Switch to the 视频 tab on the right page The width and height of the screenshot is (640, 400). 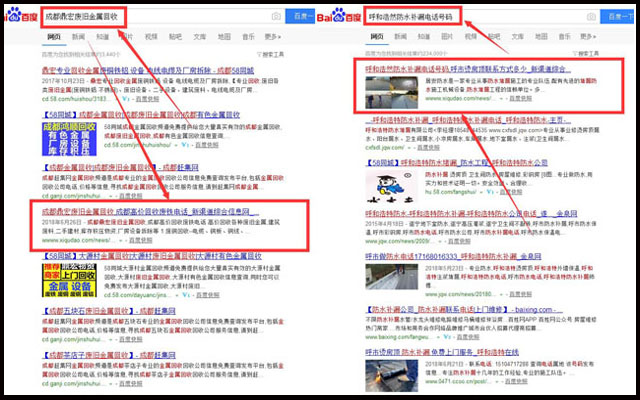click(x=471, y=36)
